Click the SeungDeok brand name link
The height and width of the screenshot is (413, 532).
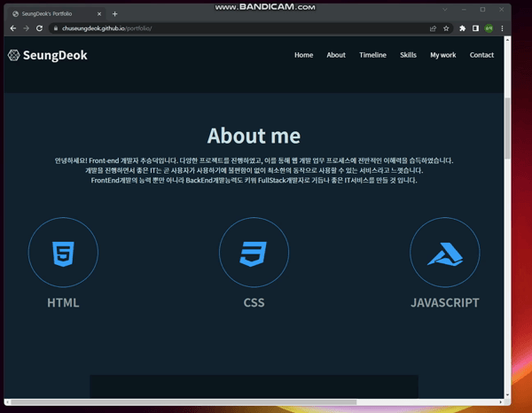(55, 55)
